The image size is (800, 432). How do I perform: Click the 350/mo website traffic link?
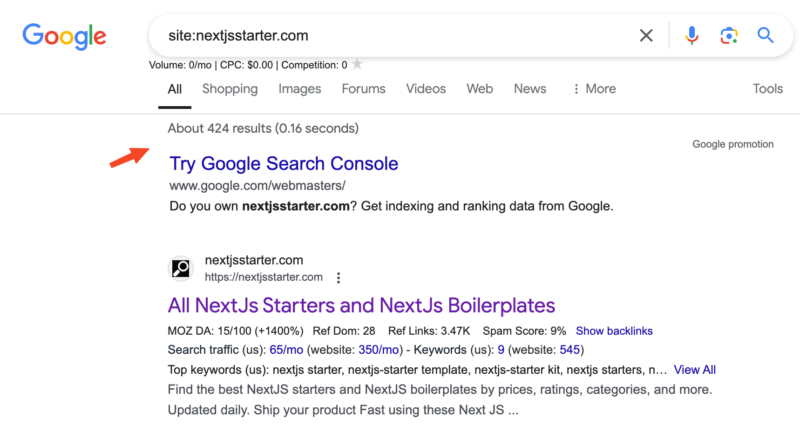click(379, 350)
